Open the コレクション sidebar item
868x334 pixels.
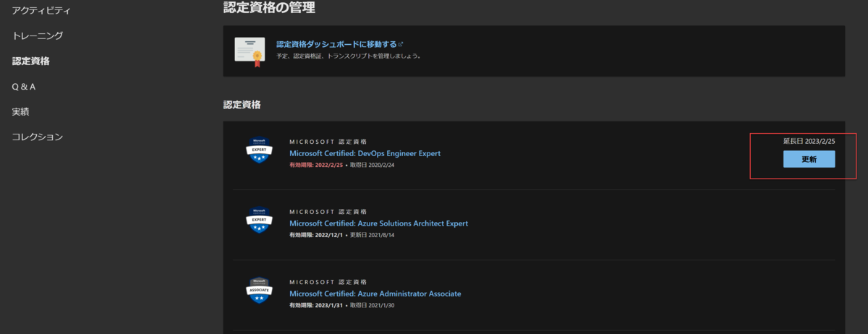click(x=38, y=137)
